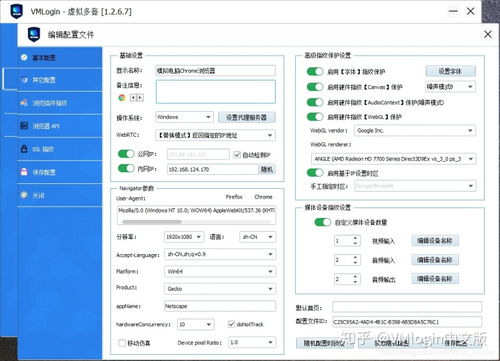Click the appName Netscape field
The height and width of the screenshot is (361, 500).
220,306
